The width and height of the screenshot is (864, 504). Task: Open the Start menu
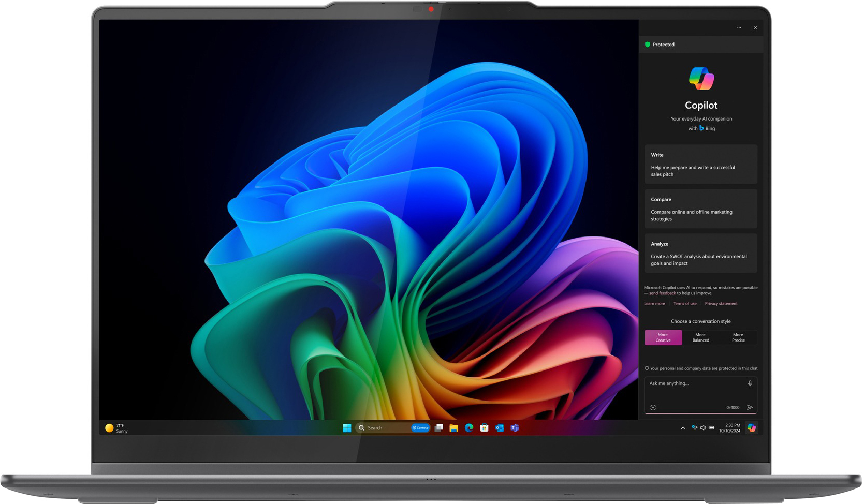click(x=346, y=428)
